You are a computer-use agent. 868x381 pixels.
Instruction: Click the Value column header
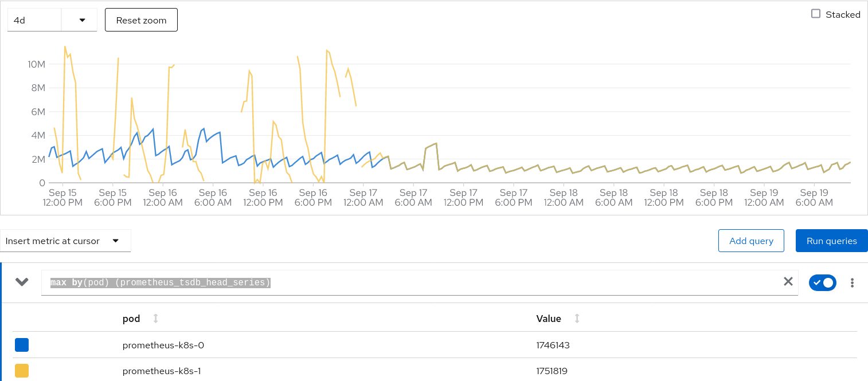pyautogui.click(x=549, y=319)
